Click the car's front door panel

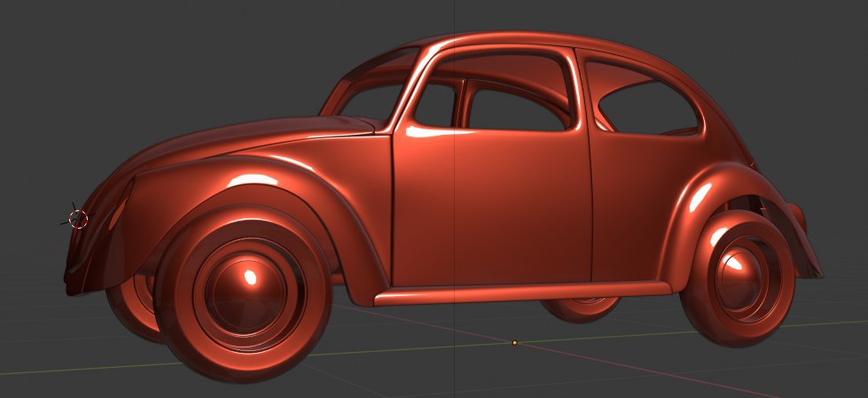(x=493, y=207)
